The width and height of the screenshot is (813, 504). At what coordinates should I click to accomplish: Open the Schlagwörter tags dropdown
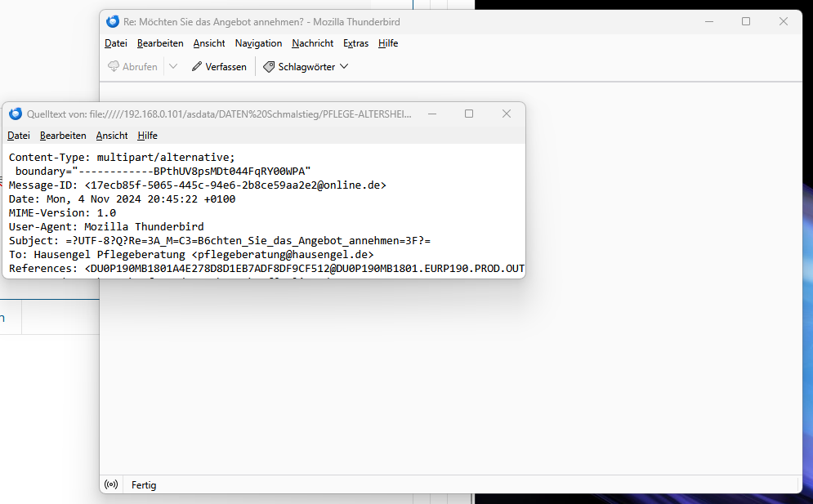click(x=306, y=66)
